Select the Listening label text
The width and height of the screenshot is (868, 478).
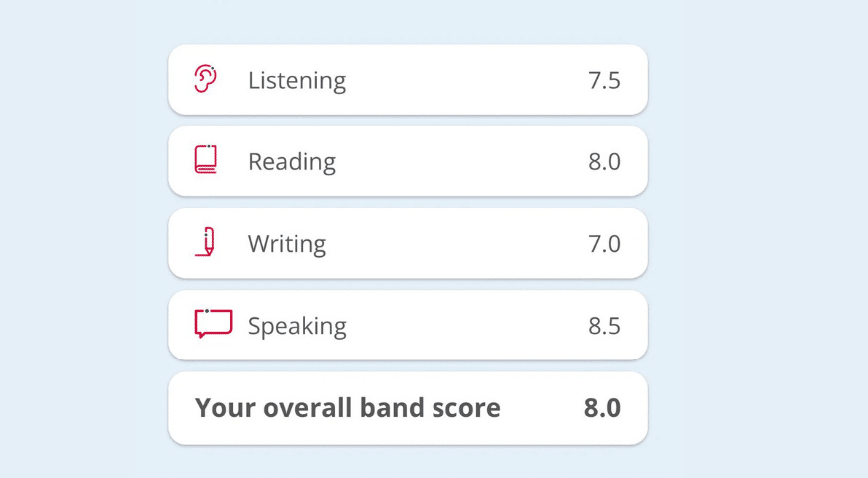point(296,80)
